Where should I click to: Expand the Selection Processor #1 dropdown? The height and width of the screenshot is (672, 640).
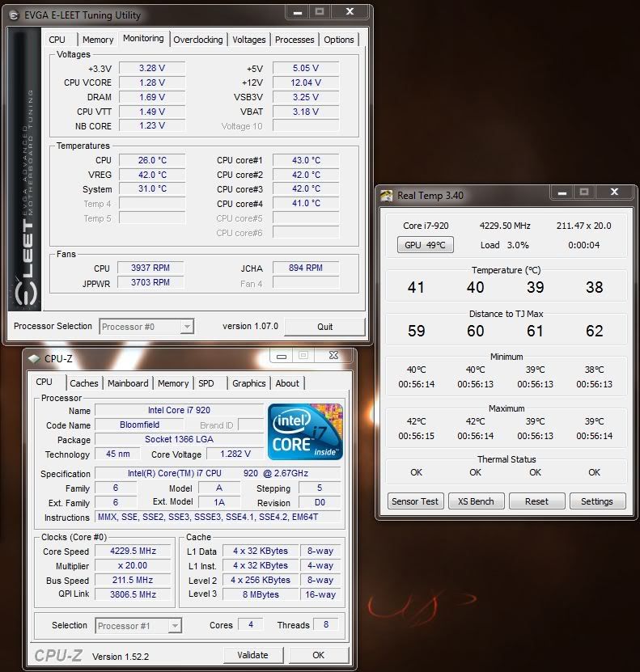[x=175, y=625]
